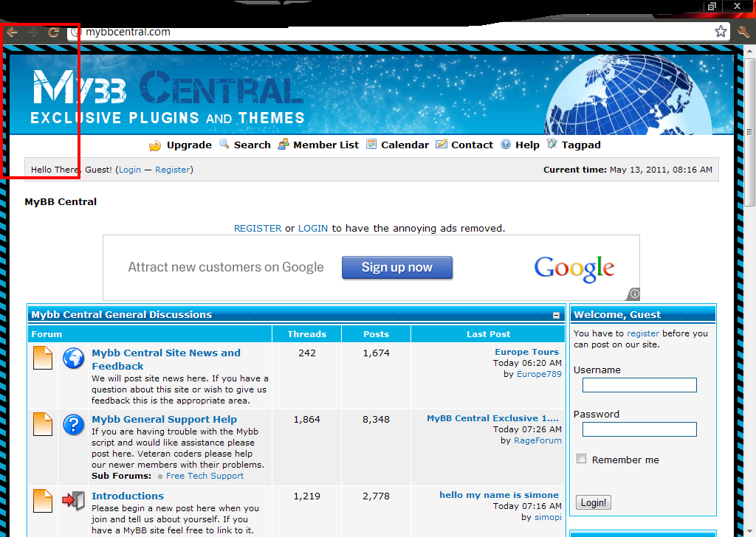Click the Register link in the guest bar

pyautogui.click(x=173, y=170)
